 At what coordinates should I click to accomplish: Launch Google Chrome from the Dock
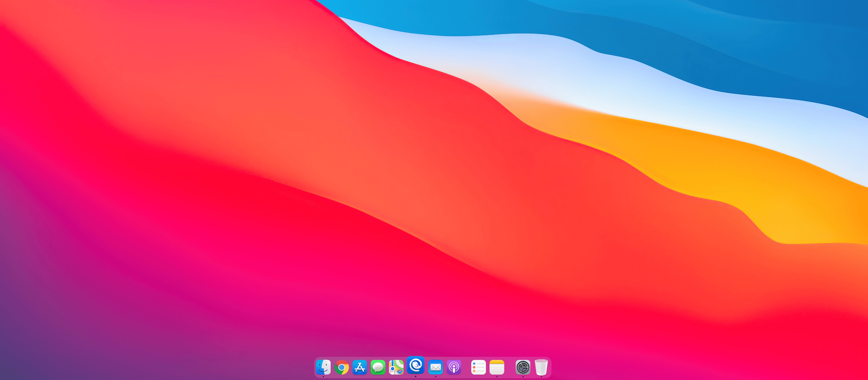point(342,367)
